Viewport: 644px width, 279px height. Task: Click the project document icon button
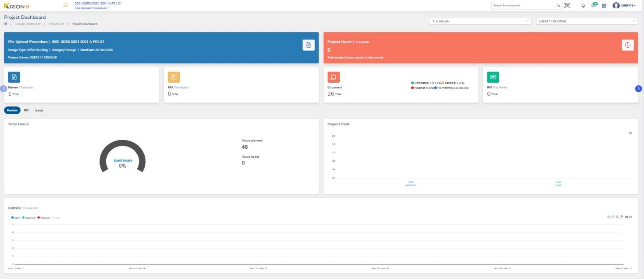pos(308,45)
